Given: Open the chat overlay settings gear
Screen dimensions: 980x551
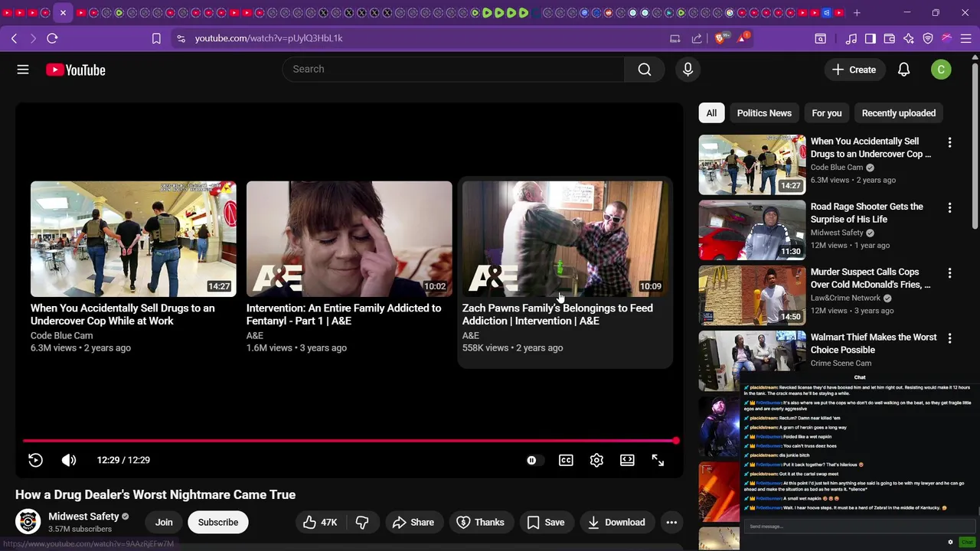Looking at the screenshot, I should pyautogui.click(x=950, y=542).
